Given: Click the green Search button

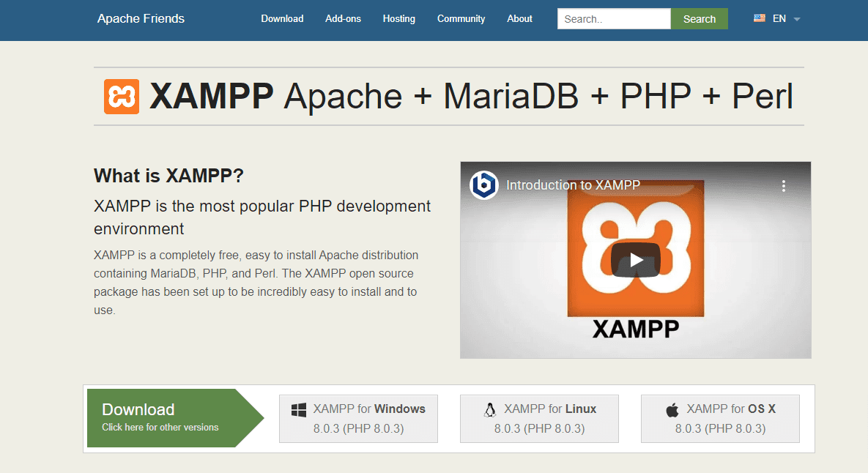Looking at the screenshot, I should (x=699, y=18).
